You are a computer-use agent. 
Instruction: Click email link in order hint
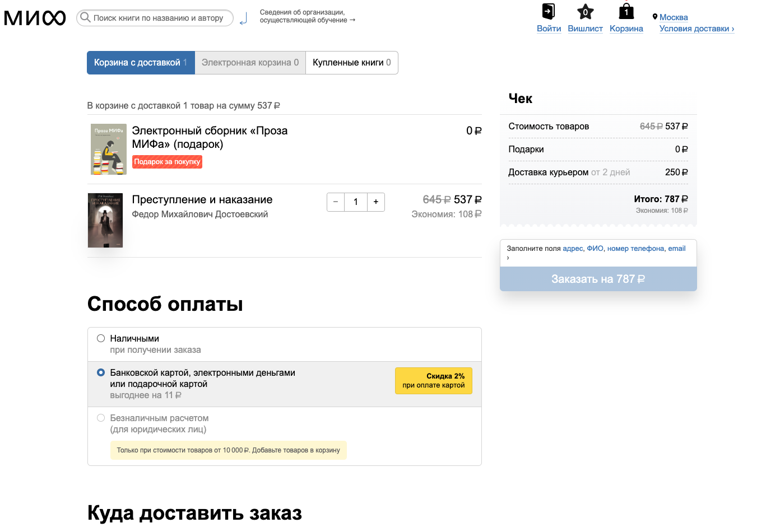coord(677,249)
